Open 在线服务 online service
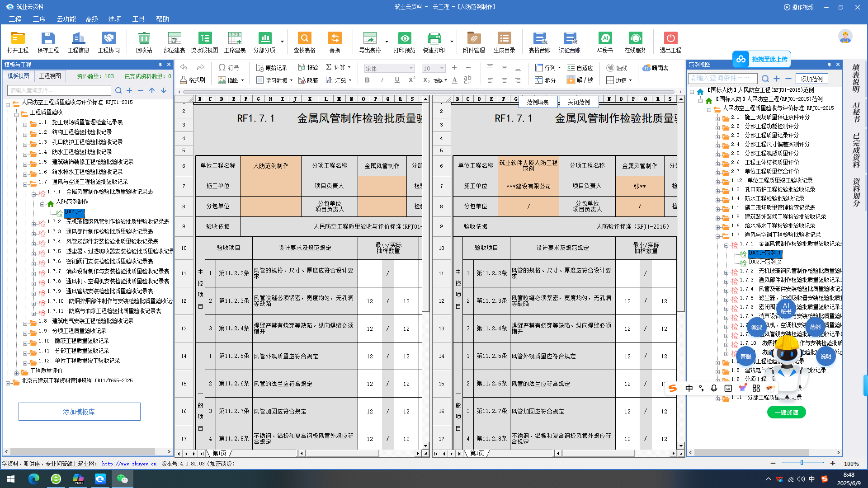The width and height of the screenshot is (868, 488). [x=635, y=42]
